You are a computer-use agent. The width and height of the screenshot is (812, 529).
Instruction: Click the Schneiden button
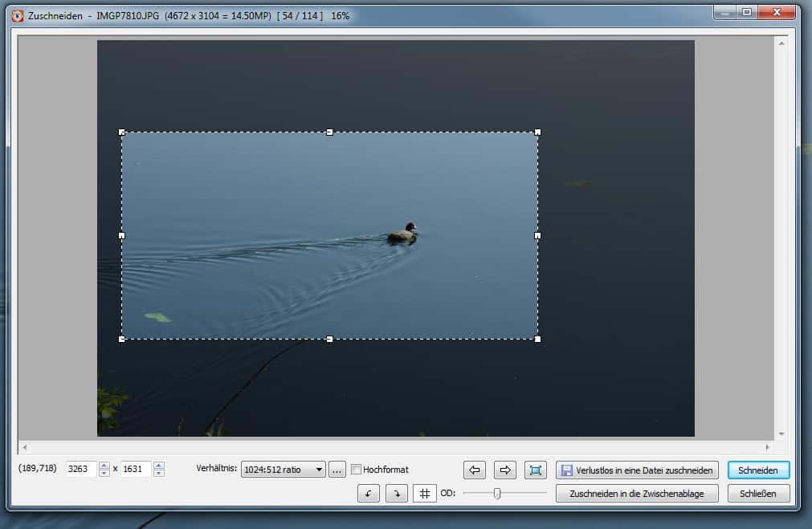pos(758,470)
